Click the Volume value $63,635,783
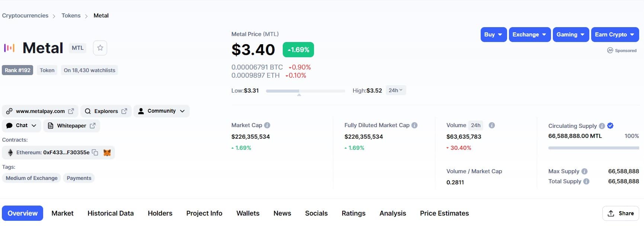Viewport: 644px width, 226px height. tap(464, 137)
